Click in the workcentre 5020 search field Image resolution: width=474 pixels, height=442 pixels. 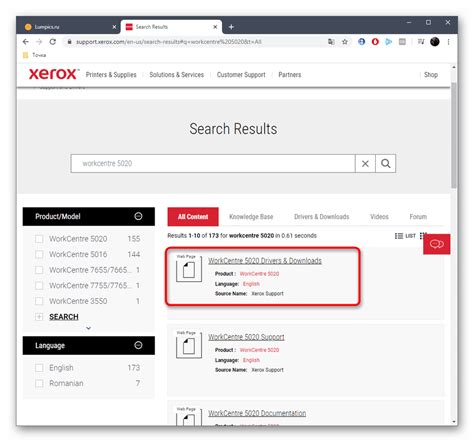tap(213, 163)
